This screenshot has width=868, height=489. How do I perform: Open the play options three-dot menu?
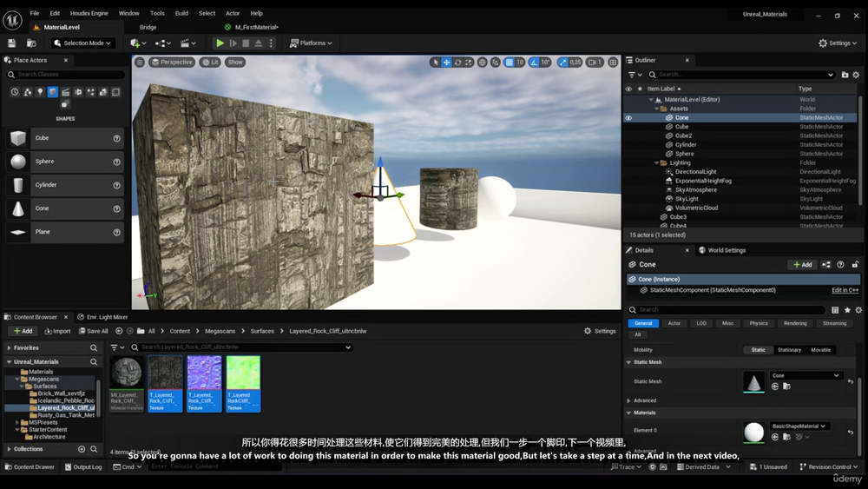pos(271,43)
